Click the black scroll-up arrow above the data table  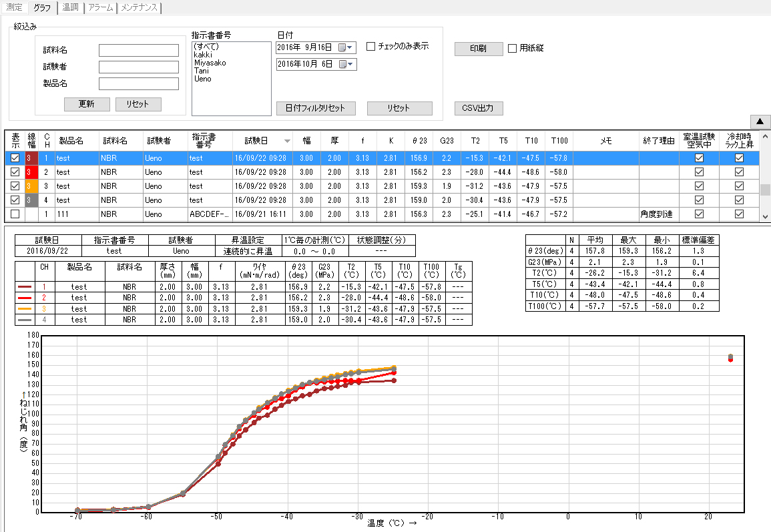760,121
